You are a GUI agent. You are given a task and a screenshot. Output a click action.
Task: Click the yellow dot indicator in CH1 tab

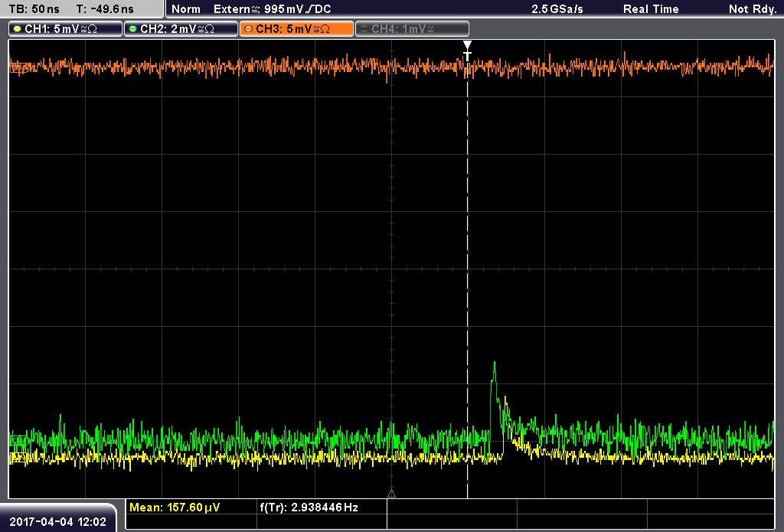(x=18, y=29)
